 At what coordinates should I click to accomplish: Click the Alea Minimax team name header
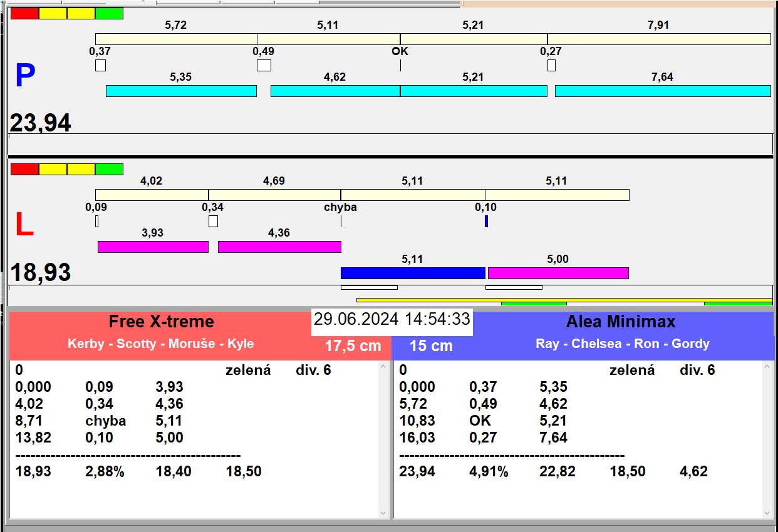tap(620, 322)
